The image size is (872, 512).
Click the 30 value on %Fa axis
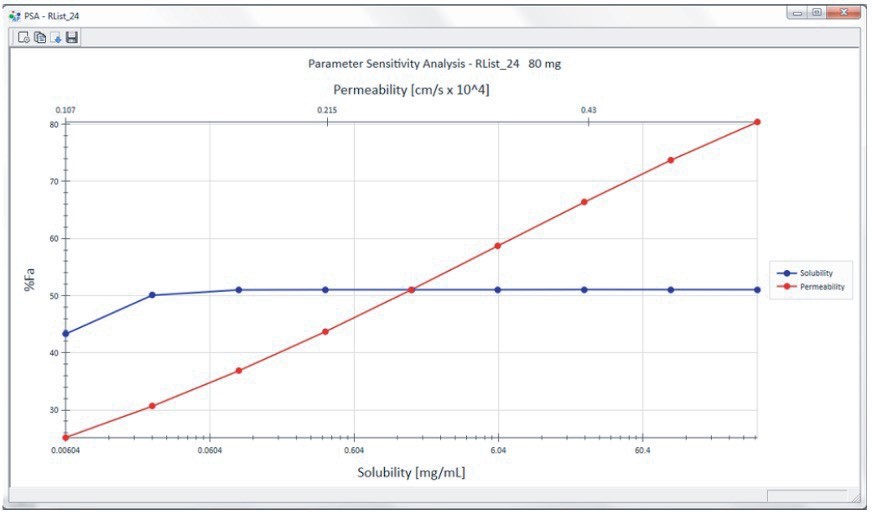[x=54, y=410]
